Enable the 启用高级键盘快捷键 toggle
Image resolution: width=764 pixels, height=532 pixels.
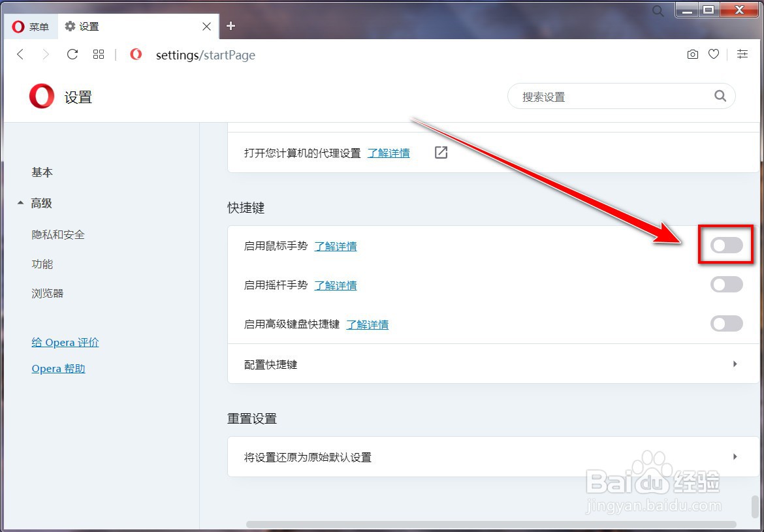[726, 324]
